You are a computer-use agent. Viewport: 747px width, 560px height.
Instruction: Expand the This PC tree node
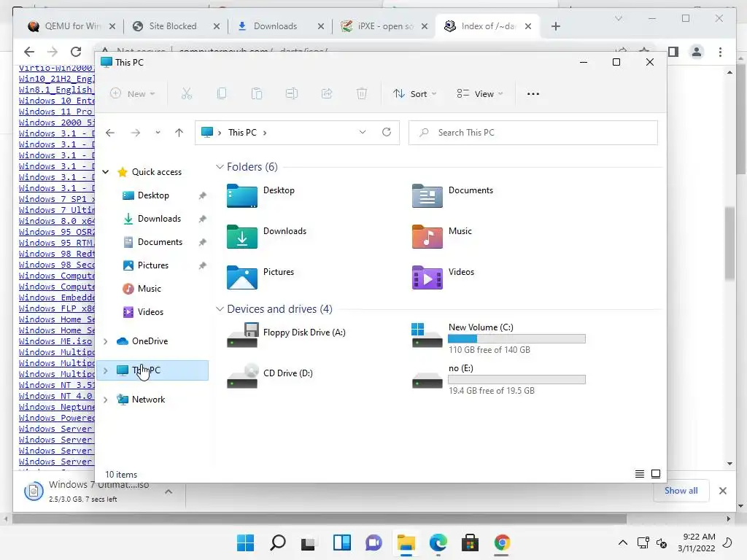106,370
